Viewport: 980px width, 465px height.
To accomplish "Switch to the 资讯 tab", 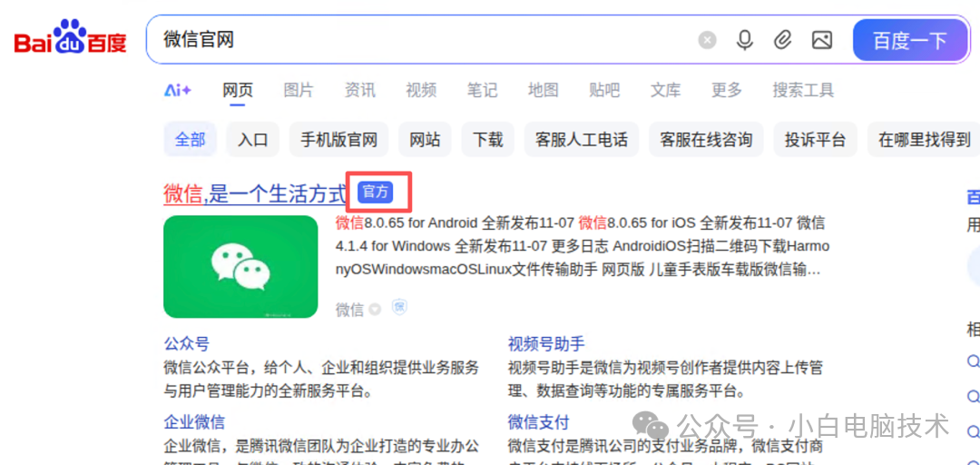I will [360, 90].
